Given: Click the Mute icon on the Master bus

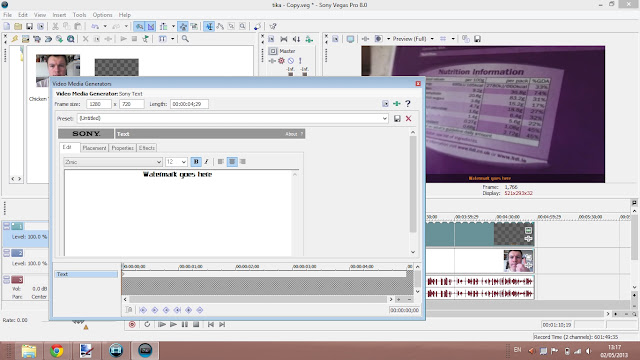Looking at the screenshot, I should [291, 61].
